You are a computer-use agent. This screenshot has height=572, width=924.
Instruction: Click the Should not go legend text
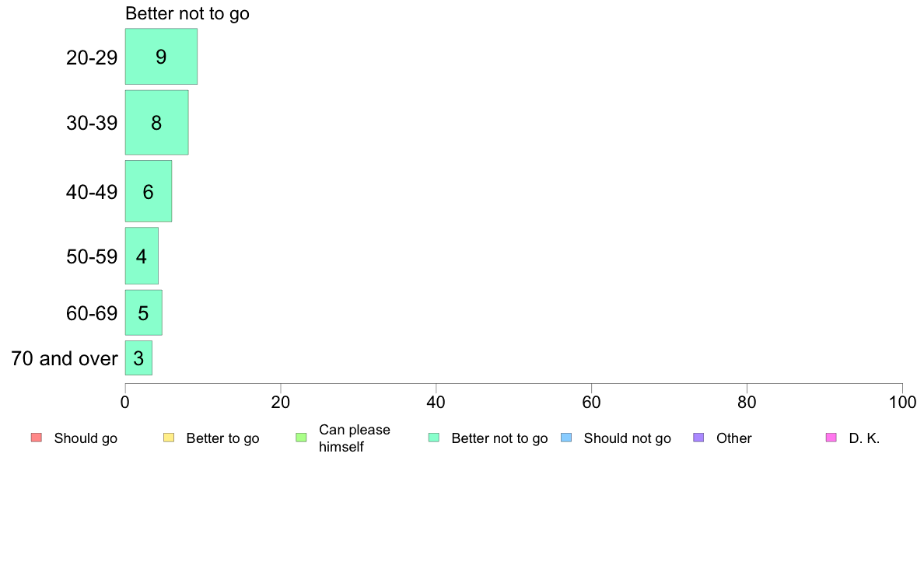click(627, 438)
